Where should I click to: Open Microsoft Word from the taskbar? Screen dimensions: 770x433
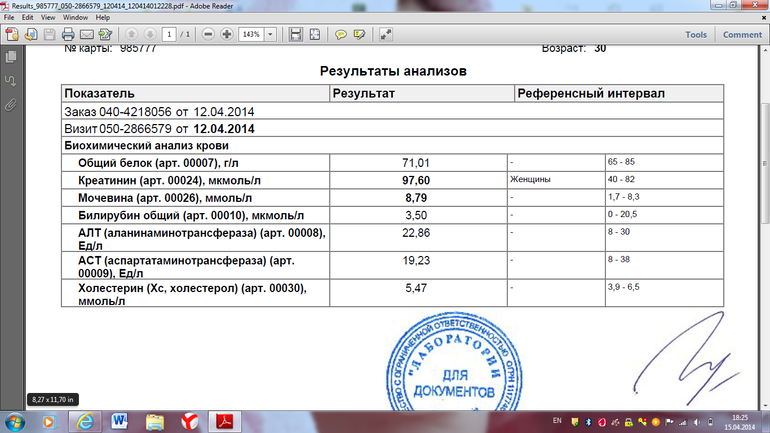coord(121,419)
